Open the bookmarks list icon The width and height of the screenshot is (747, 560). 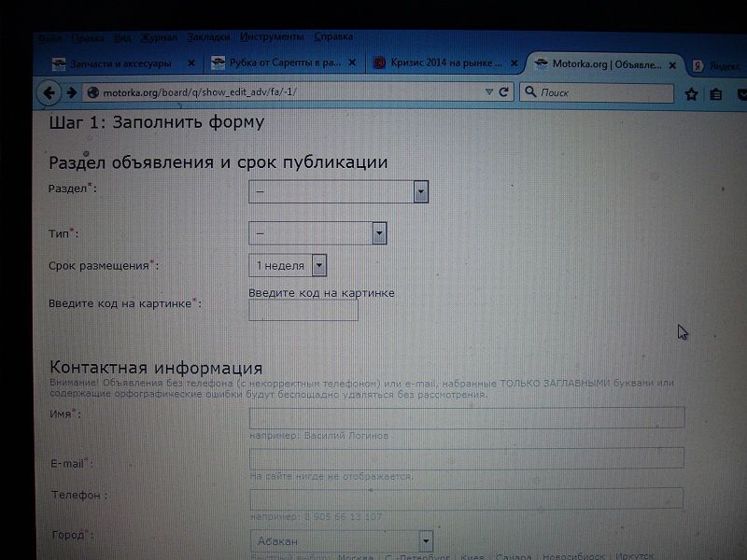pyautogui.click(x=716, y=94)
